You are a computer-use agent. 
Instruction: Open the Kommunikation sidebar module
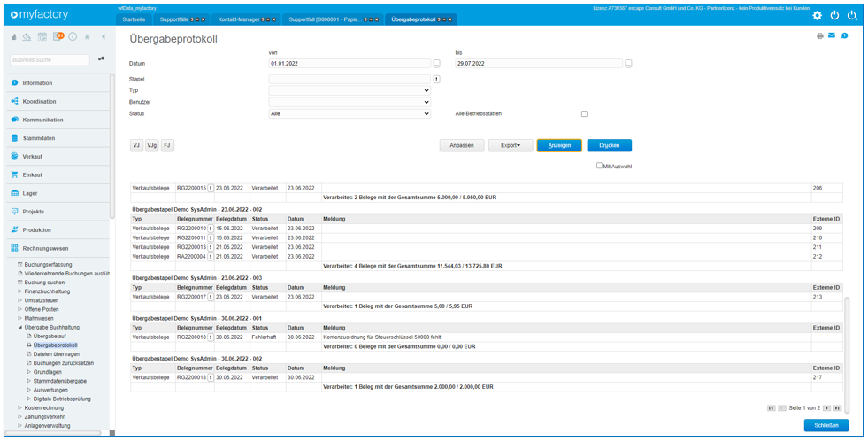pyautogui.click(x=57, y=120)
